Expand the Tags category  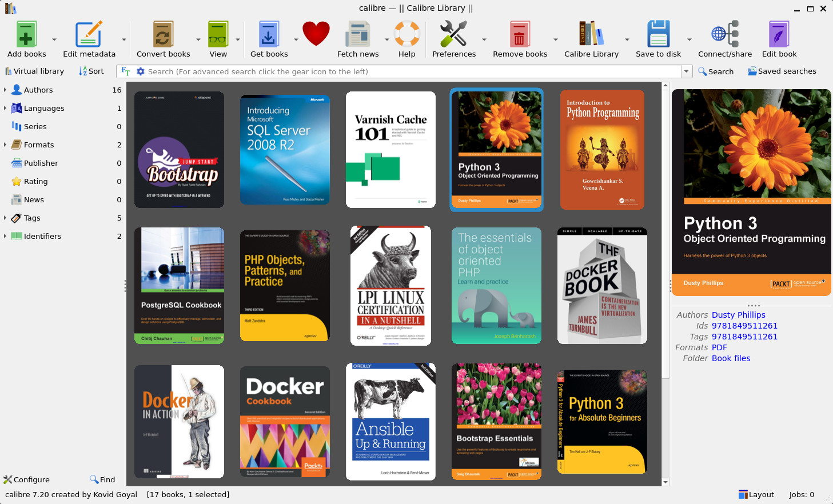pyautogui.click(x=5, y=218)
